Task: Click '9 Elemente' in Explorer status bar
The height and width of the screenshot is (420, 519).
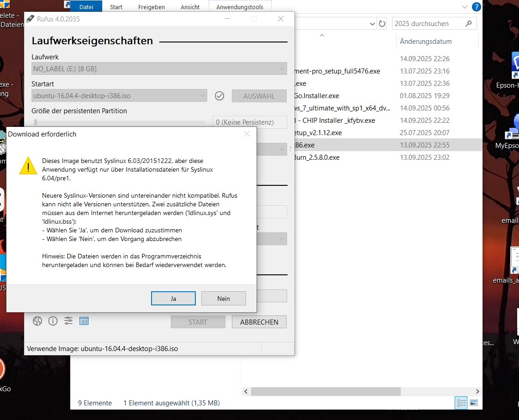Action: click(x=94, y=403)
